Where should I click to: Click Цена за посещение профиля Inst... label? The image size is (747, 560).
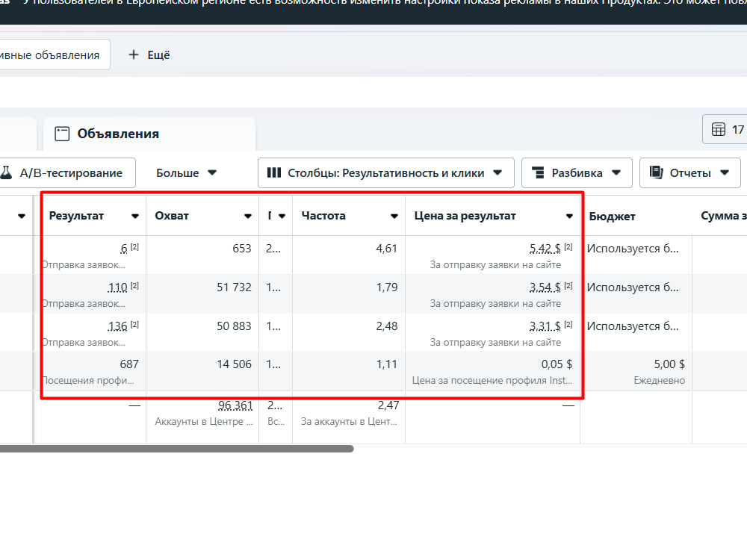coord(492,381)
